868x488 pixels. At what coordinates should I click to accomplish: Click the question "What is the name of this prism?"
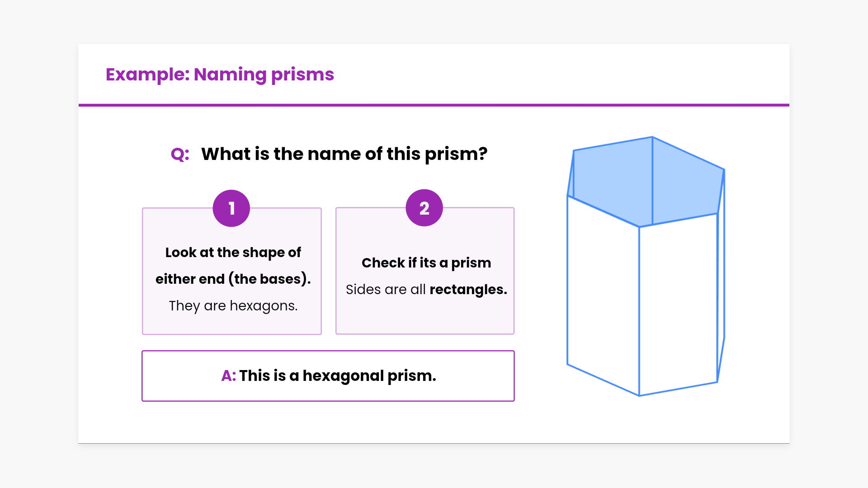click(344, 154)
